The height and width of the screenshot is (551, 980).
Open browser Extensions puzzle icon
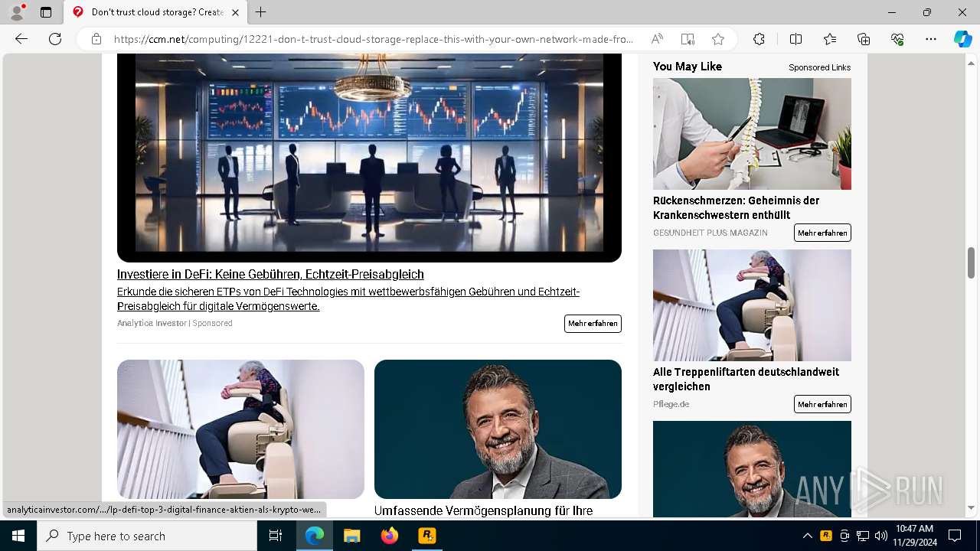point(759,39)
